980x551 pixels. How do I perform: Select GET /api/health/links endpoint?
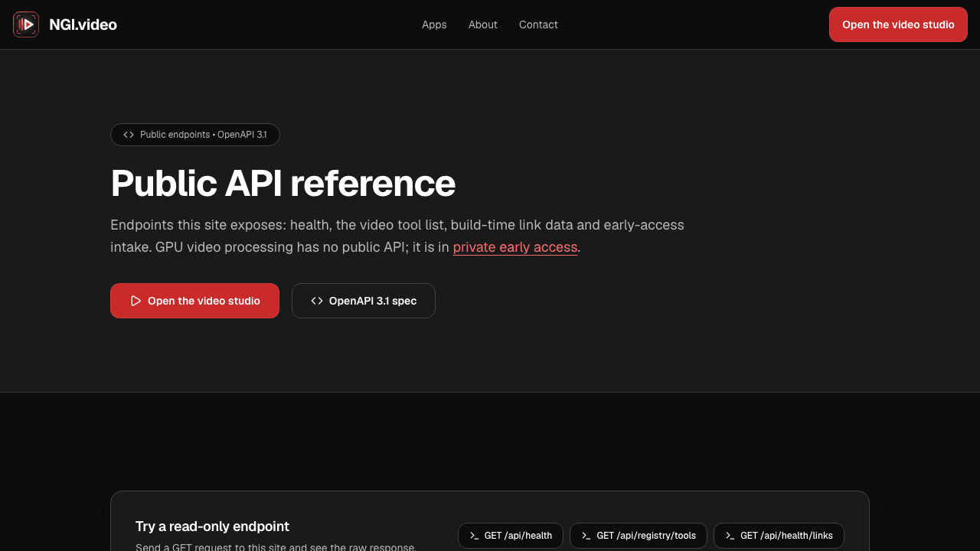779,536
